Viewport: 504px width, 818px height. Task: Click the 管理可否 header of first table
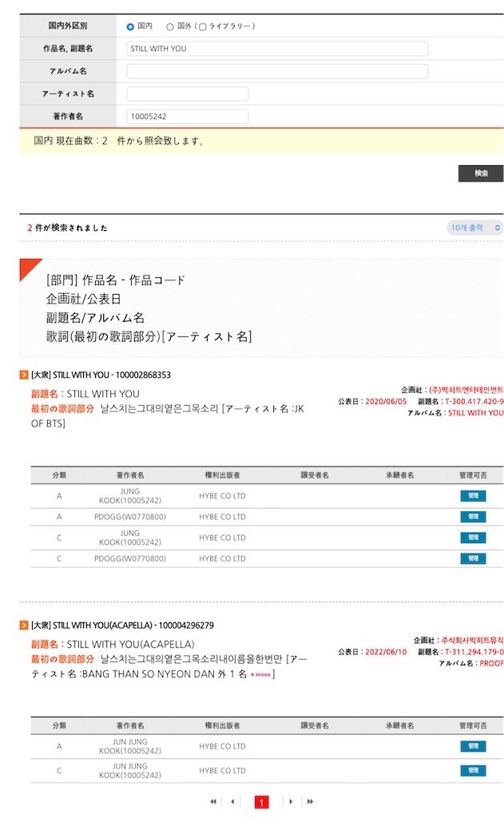[x=473, y=475]
